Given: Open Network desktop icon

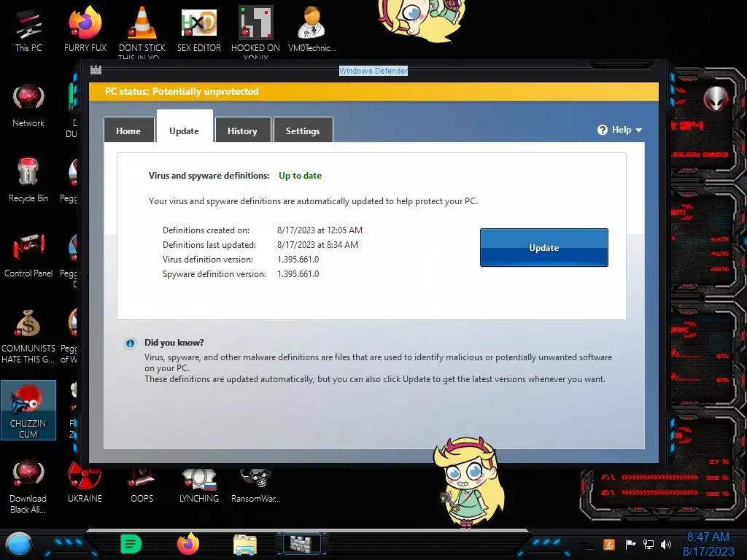Looking at the screenshot, I should pos(28,105).
